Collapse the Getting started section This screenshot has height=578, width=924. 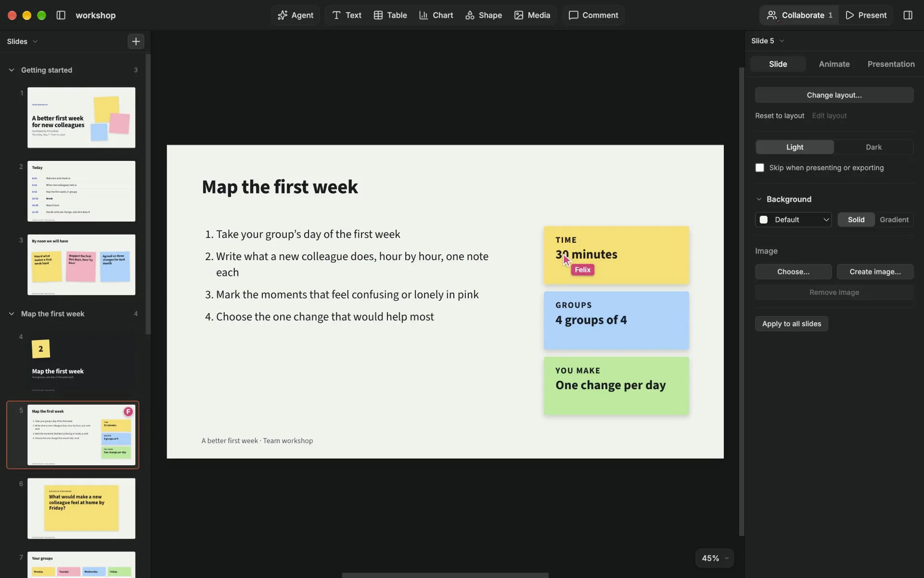tap(12, 70)
